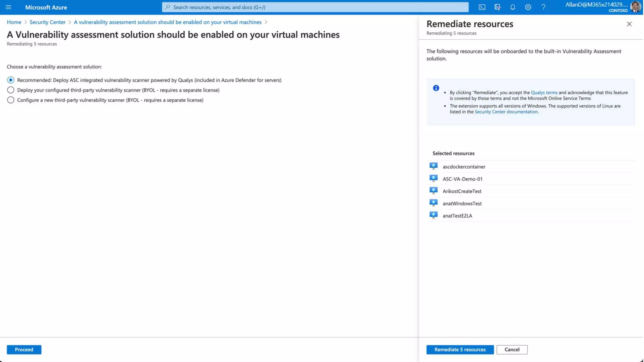Select configure new third-party scanner option
This screenshot has width=644, height=362.
11,100
